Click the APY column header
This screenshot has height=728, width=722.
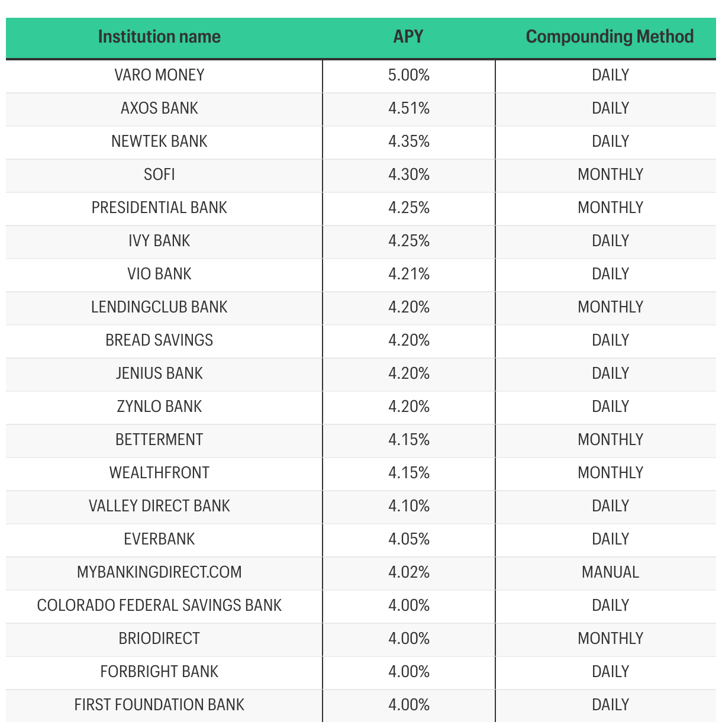tap(408, 37)
